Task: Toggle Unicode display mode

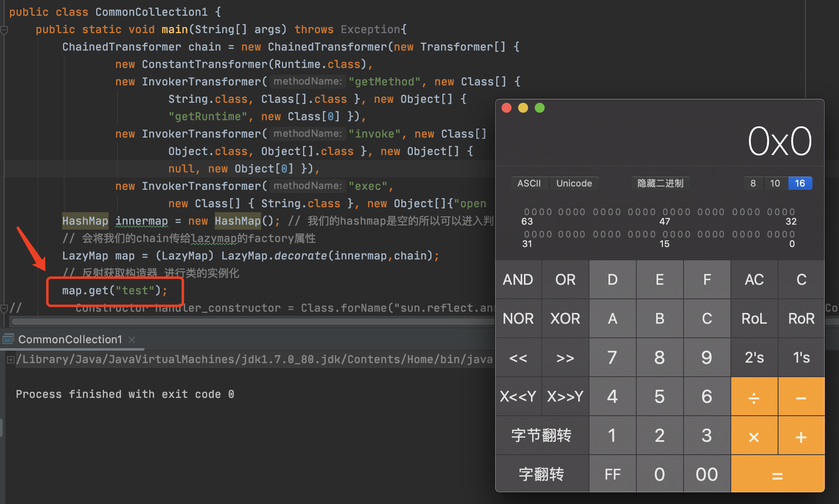Action: click(574, 183)
